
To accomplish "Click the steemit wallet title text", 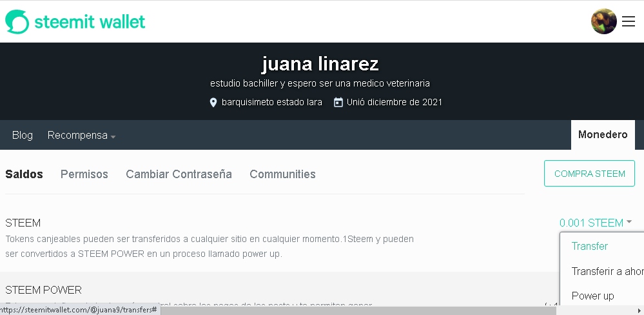I will (90, 21).
